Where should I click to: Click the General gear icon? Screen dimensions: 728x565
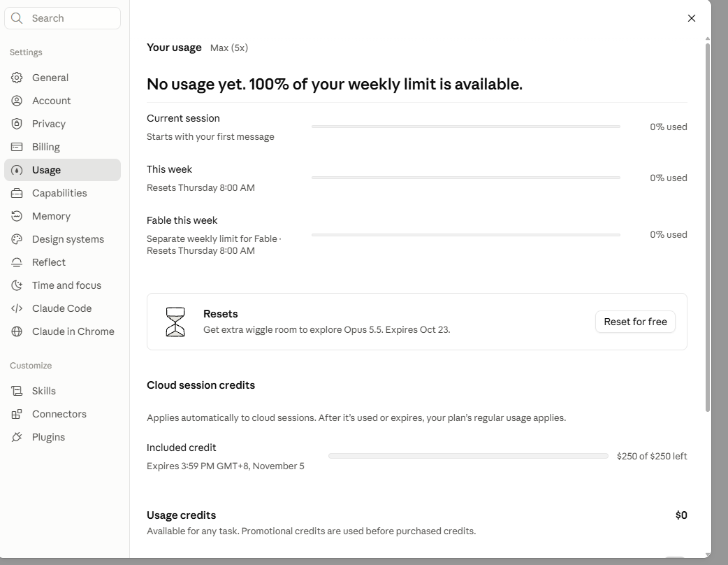(x=17, y=78)
